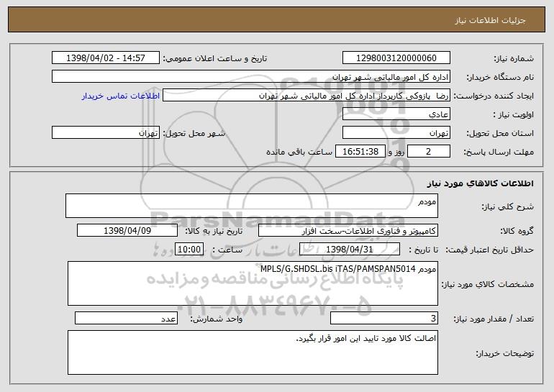Click the label حداقل تاریخ اعتبار قیمت
The height and width of the screenshot is (392, 554).
[x=490, y=250]
